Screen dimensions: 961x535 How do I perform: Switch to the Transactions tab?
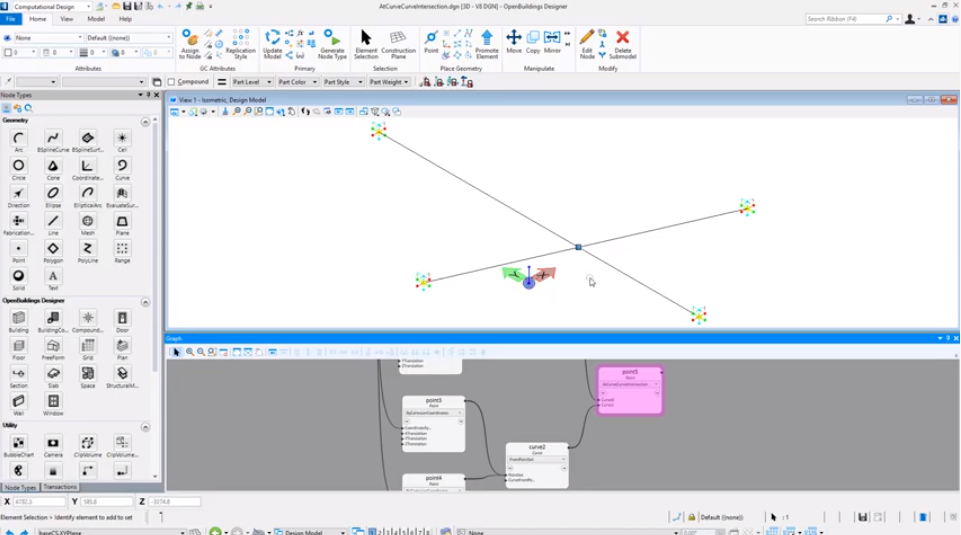(60, 487)
